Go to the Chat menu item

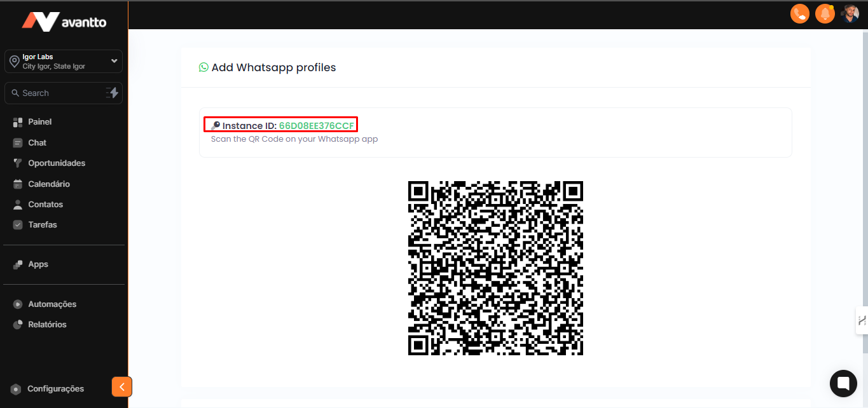tap(37, 143)
